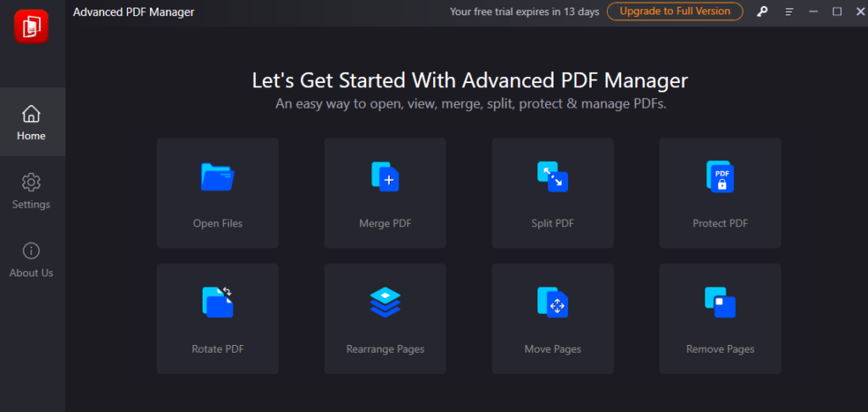This screenshot has height=412, width=868.
Task: Click the Split PDF label
Action: [553, 224]
